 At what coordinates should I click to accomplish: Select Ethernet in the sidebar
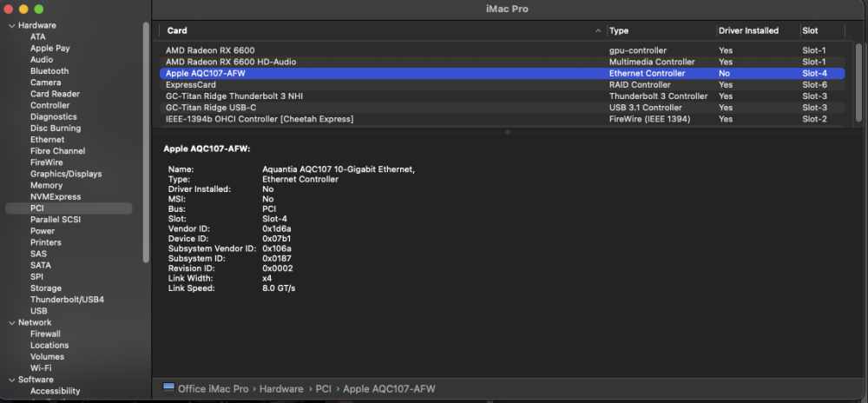click(x=47, y=140)
